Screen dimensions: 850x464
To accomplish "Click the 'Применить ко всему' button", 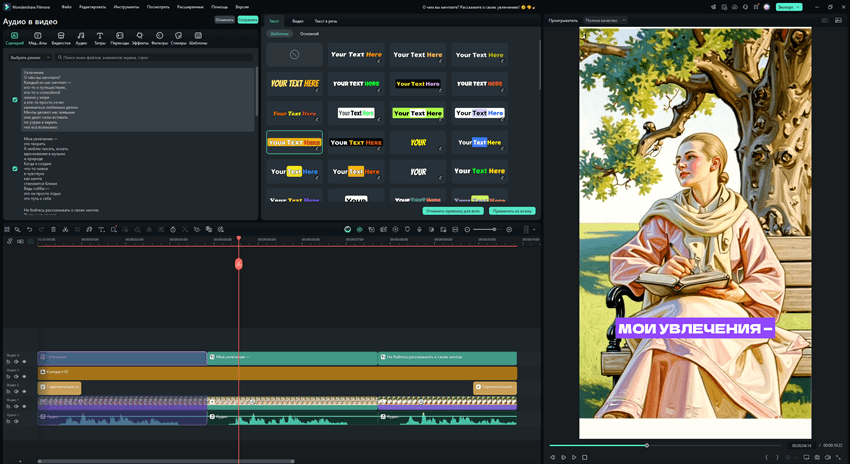I will 512,211.
